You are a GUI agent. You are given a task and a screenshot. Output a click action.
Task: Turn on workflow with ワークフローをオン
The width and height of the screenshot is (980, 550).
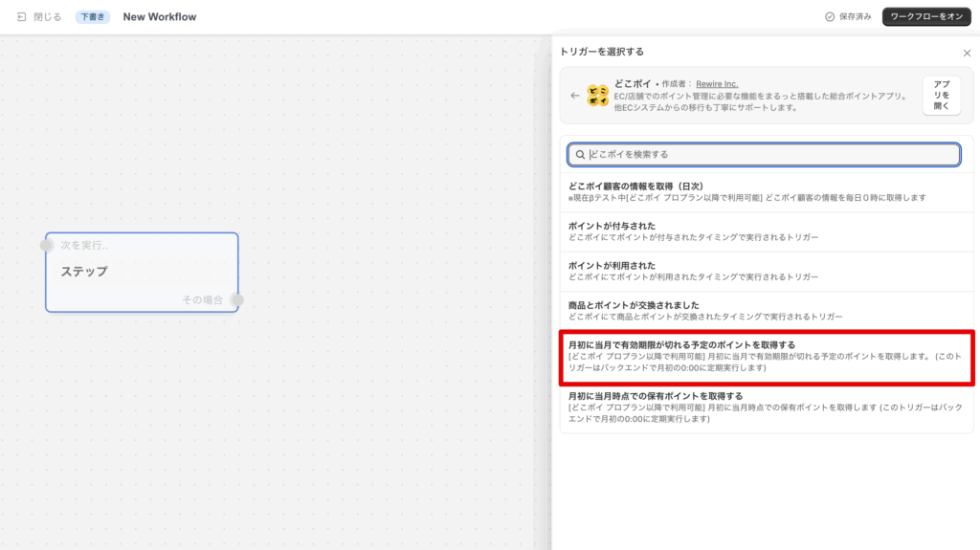coord(925,17)
